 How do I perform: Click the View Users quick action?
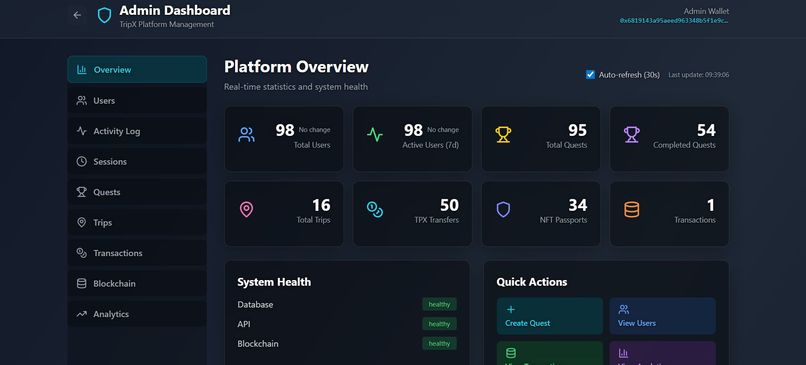tap(663, 316)
